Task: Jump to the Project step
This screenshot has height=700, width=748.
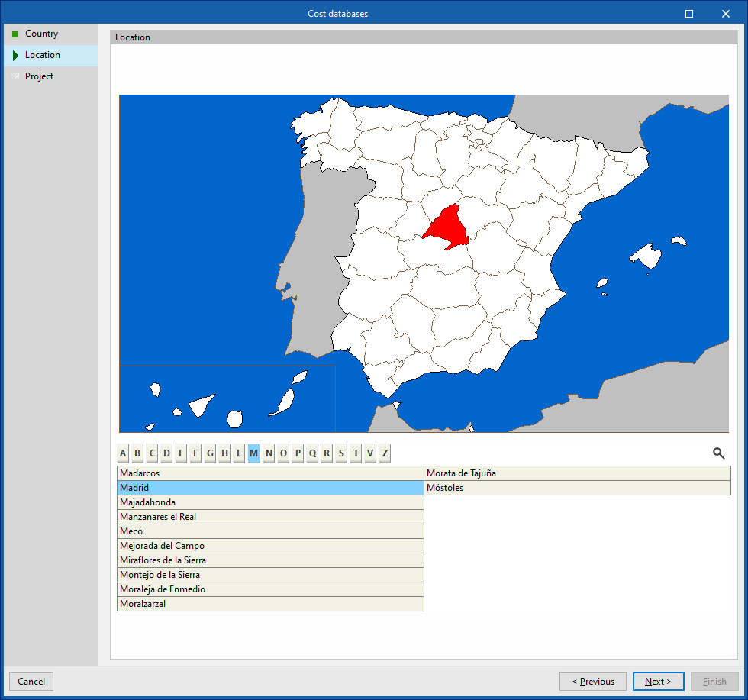Action: click(51, 76)
